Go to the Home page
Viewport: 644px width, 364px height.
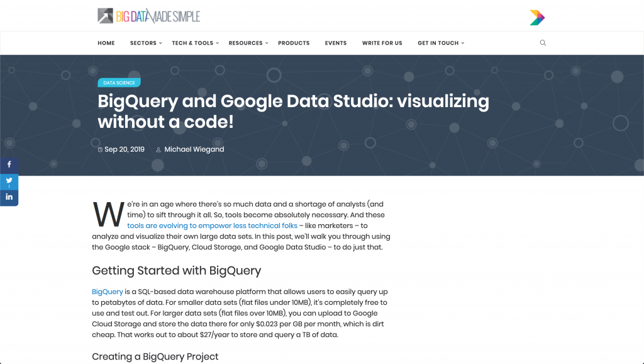click(x=106, y=43)
